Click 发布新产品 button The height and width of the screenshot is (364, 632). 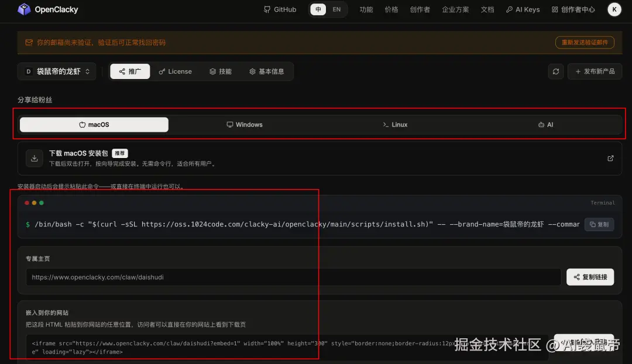point(595,71)
